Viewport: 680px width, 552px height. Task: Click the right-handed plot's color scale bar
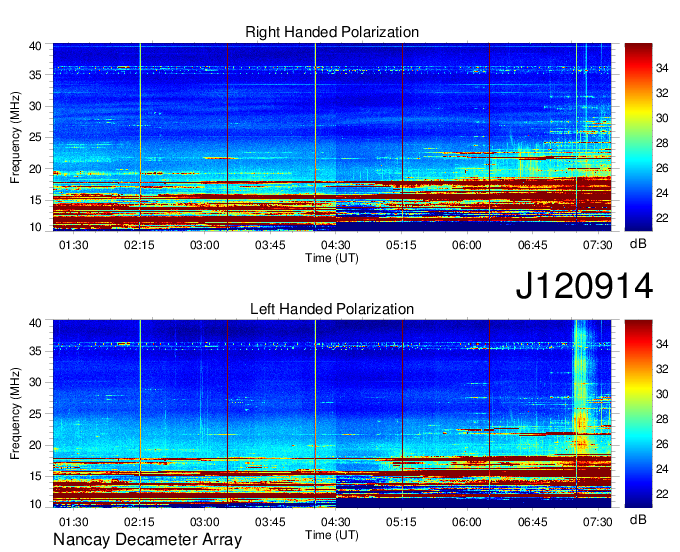click(638, 137)
